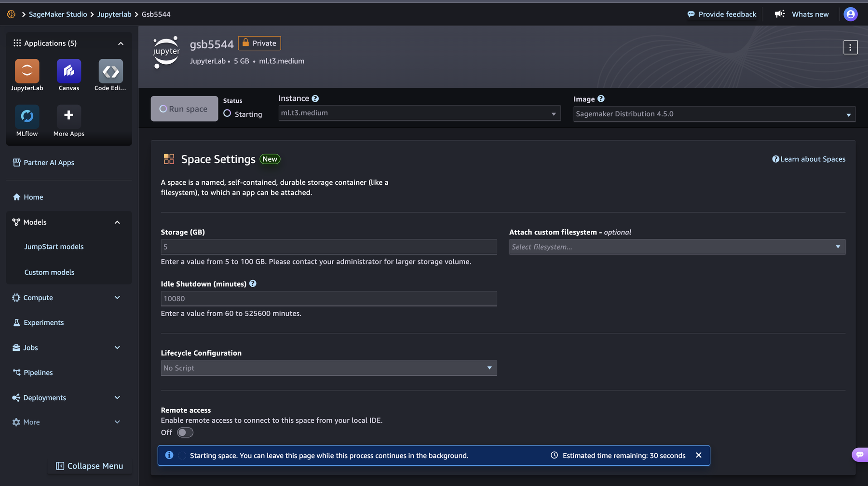The width and height of the screenshot is (868, 486).
Task: Click the Starting status indicator
Action: coord(243,114)
